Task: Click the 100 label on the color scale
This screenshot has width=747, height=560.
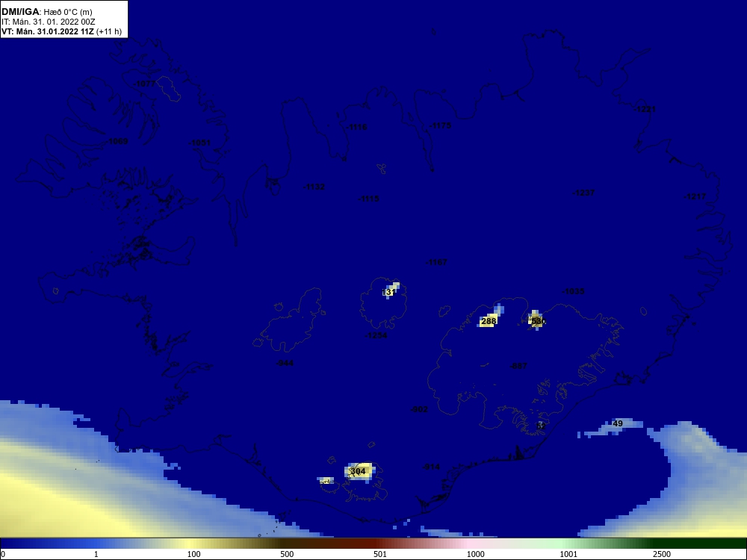Action: point(194,554)
